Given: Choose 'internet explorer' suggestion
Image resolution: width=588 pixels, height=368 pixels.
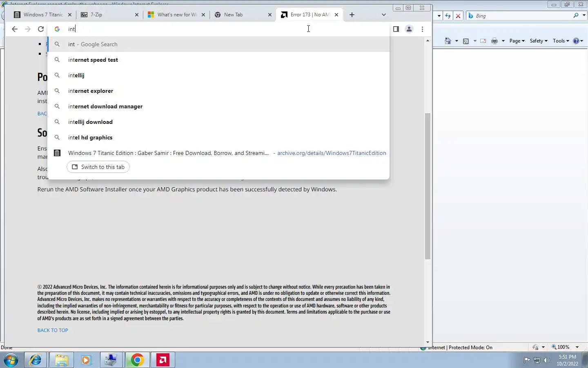Looking at the screenshot, I should pyautogui.click(x=218, y=91).
